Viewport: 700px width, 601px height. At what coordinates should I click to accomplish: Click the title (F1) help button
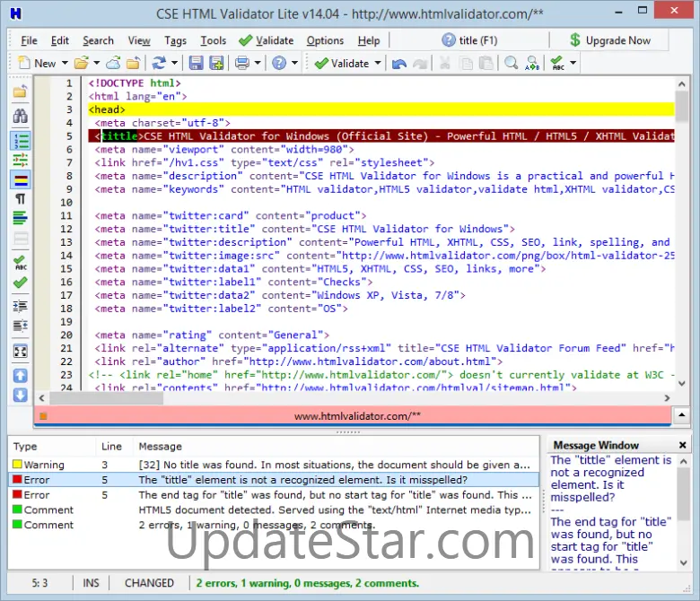469,40
